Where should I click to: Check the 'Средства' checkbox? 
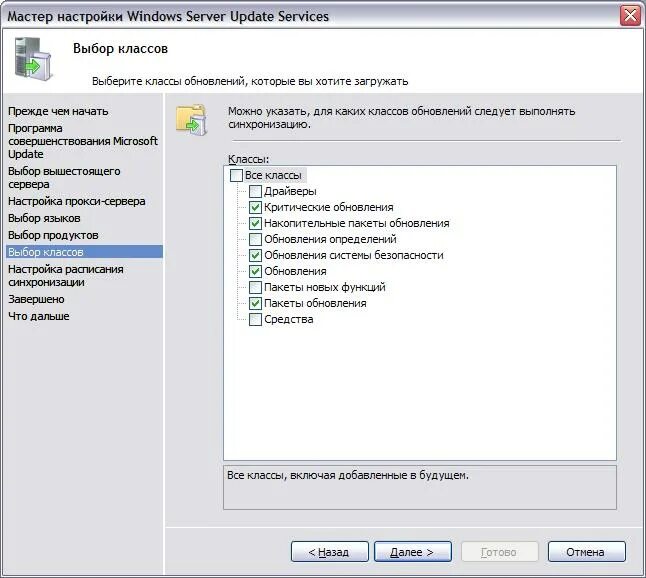tap(255, 319)
